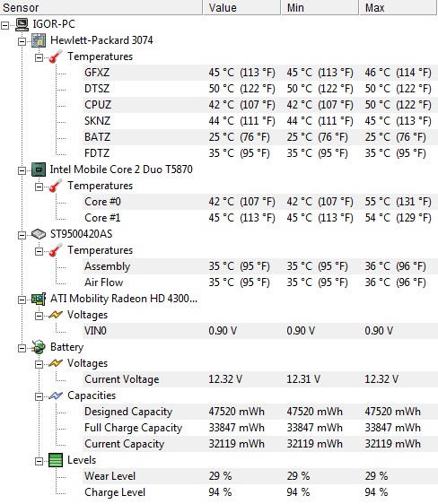Collapse the ATI Mobility Radeon HD 4300 node

[22, 300]
